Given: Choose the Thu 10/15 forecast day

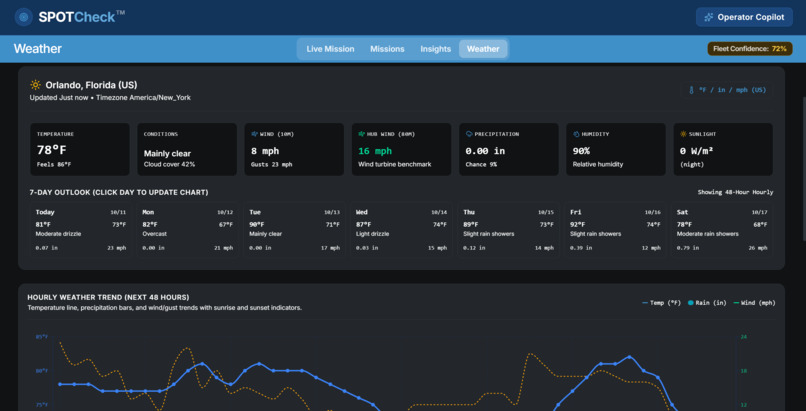Looking at the screenshot, I should 508,230.
